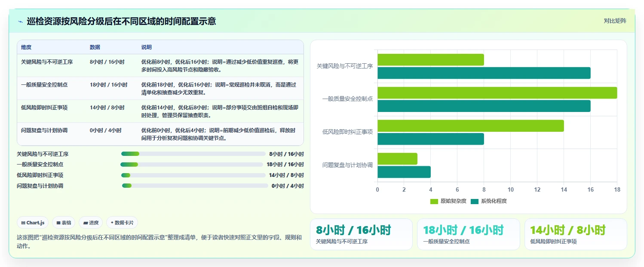Image resolution: width=644 pixels, height=267 pixels.
Task: Click table data cell 14小时 / 8小时
Action: [107, 108]
